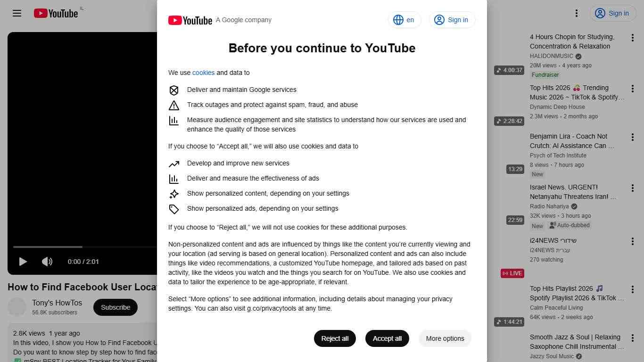Open options for Top Hits 2026 video
The image size is (644, 362).
pos(633,89)
